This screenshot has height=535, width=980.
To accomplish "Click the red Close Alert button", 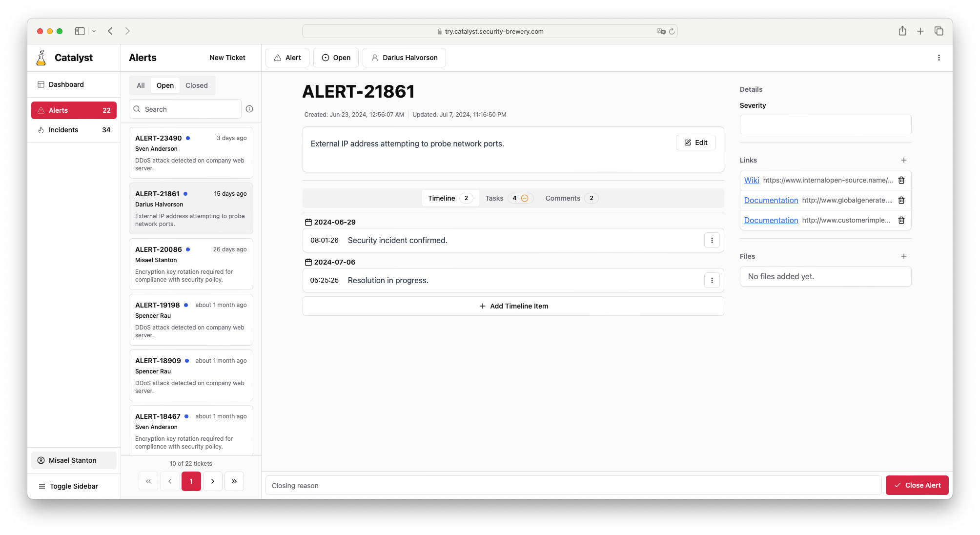I will 917,485.
